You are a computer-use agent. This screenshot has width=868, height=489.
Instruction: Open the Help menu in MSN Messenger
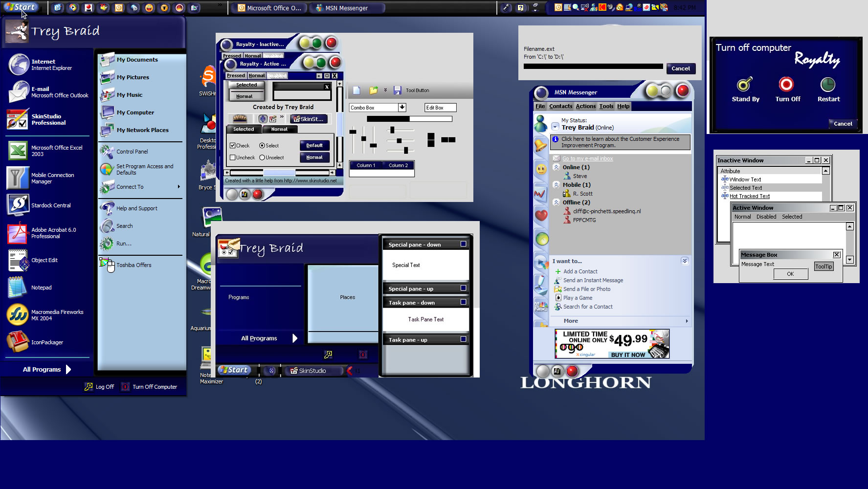[x=623, y=106]
